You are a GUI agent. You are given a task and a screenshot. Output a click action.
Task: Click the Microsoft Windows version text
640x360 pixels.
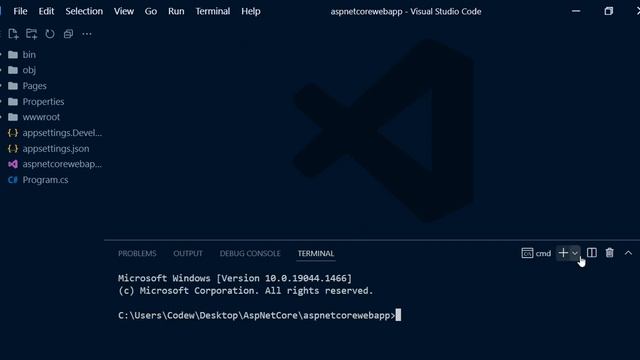(x=235, y=278)
